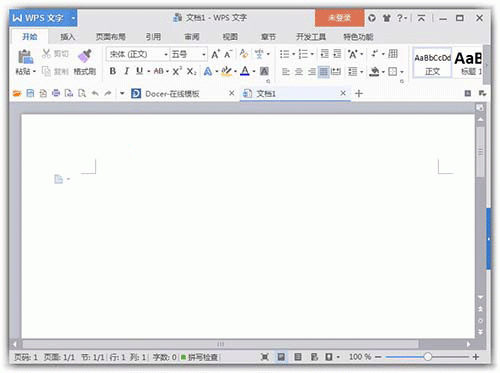Toggle italic formatting
500x373 pixels.
126,71
